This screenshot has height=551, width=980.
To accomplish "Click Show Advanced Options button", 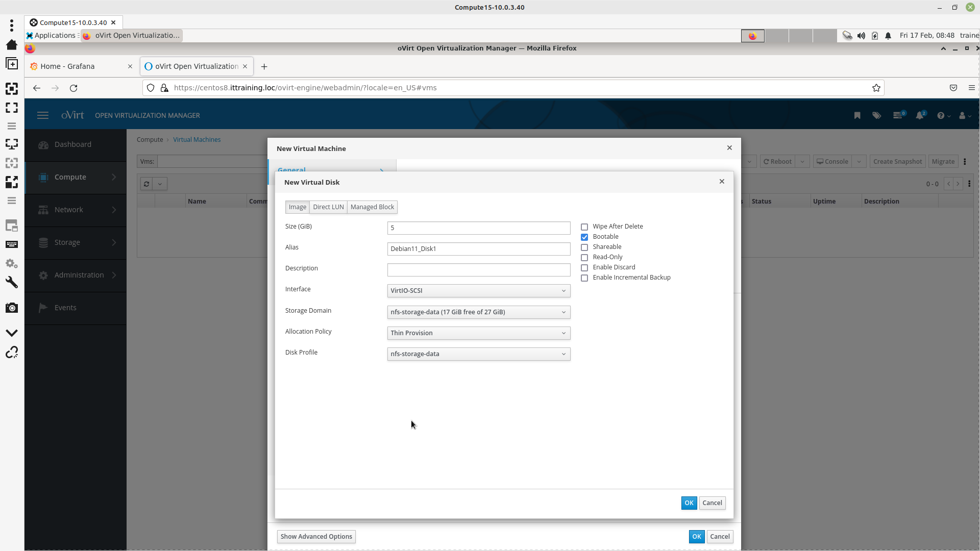I will 316,537.
